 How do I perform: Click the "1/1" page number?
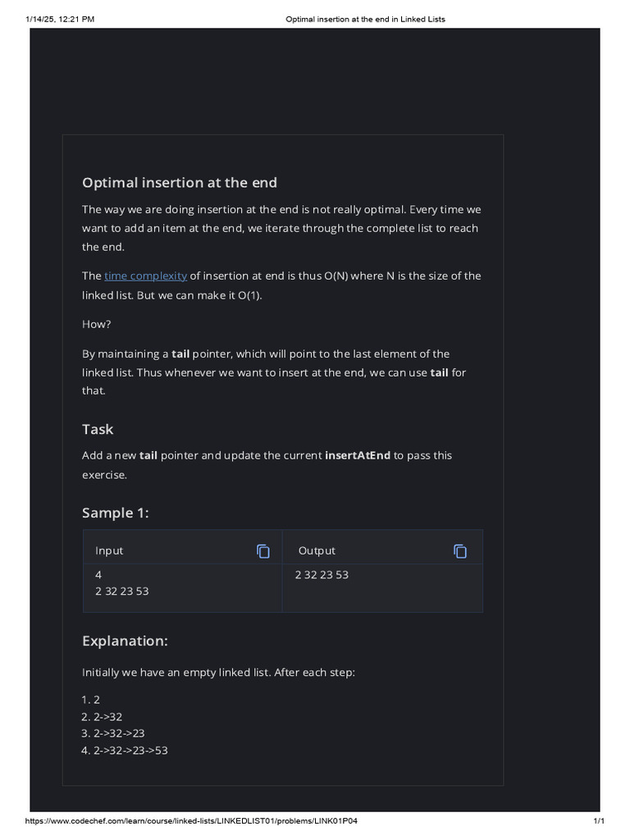599,821
